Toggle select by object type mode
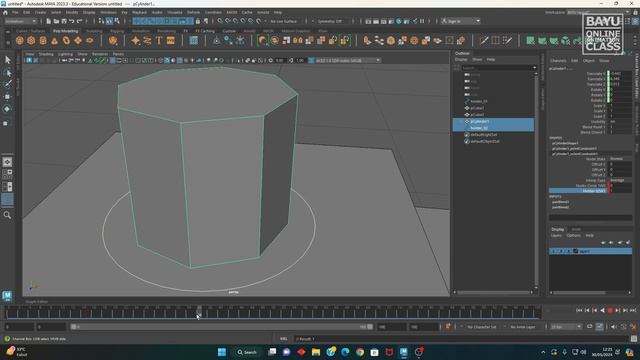Image resolution: width=640 pixels, height=360 pixels. 109,21
